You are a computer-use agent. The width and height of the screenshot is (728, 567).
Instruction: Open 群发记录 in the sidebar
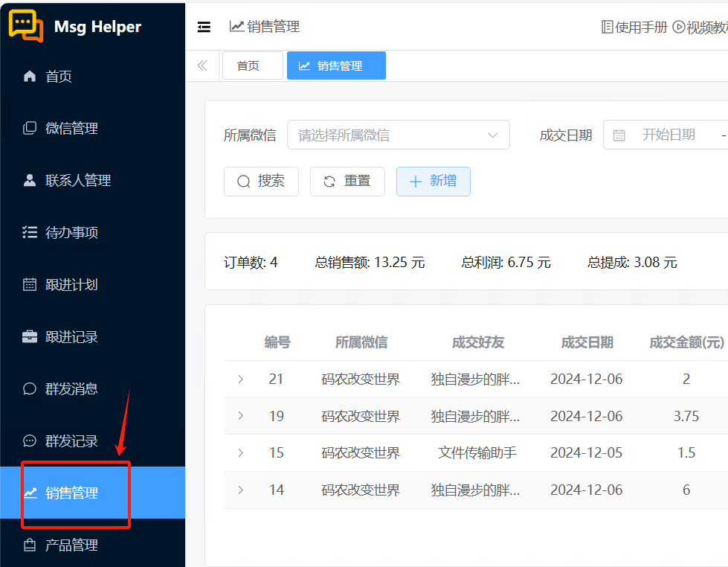click(92, 441)
